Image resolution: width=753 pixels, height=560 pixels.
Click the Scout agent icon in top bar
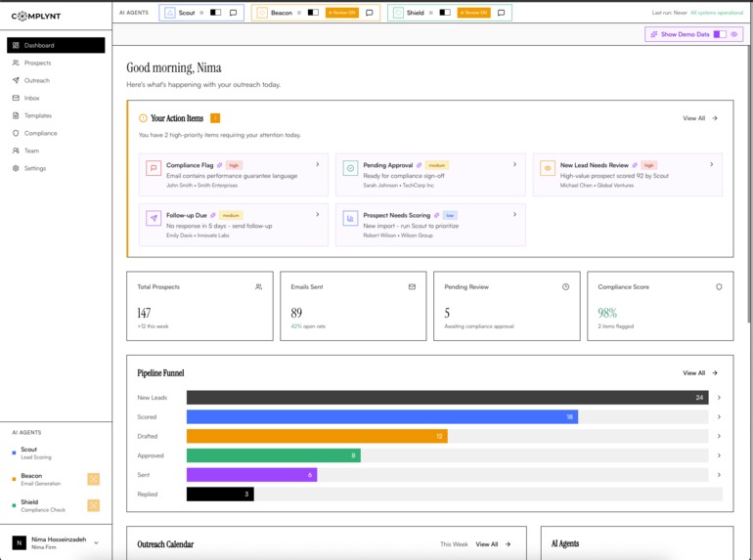[x=170, y=13]
